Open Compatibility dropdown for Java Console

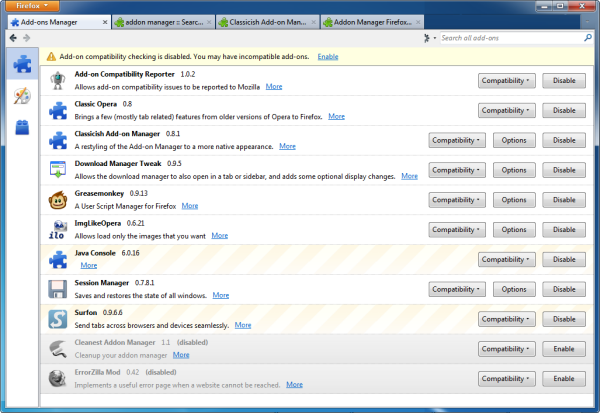tap(506, 260)
